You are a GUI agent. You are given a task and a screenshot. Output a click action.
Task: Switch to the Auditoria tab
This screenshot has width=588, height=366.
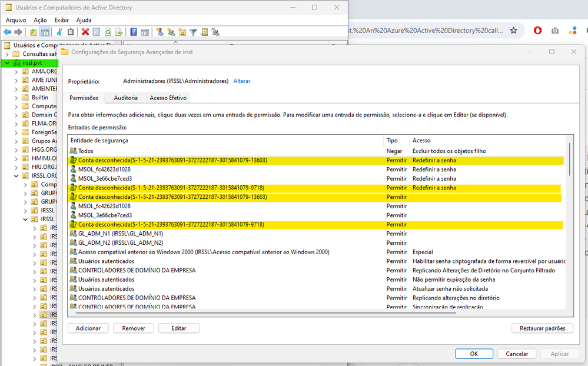point(125,98)
